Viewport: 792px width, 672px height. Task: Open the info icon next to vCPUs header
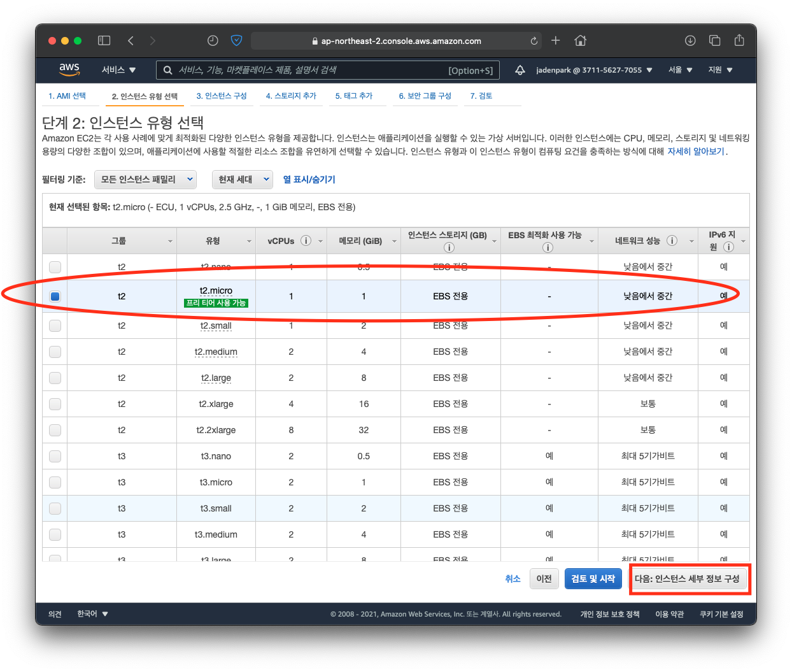[x=306, y=241]
